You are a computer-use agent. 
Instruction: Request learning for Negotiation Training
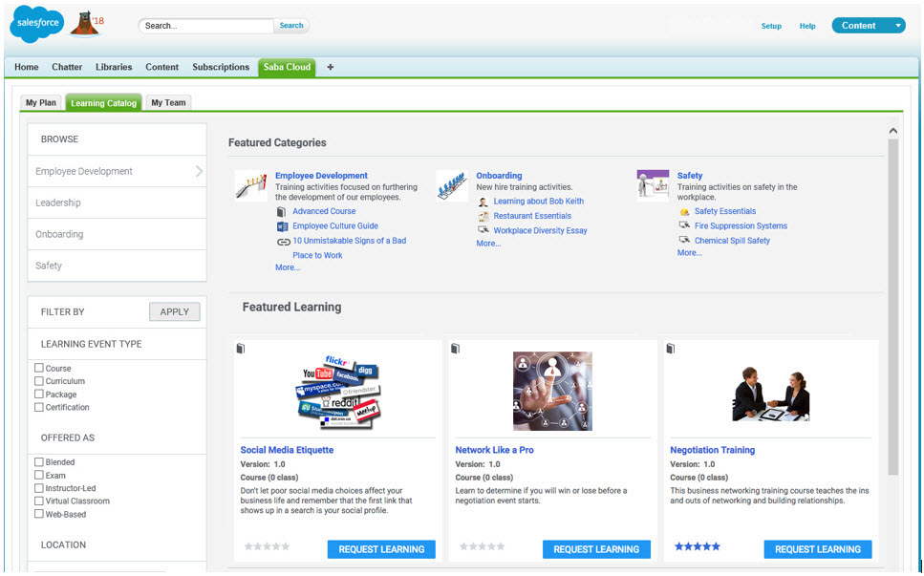click(818, 549)
